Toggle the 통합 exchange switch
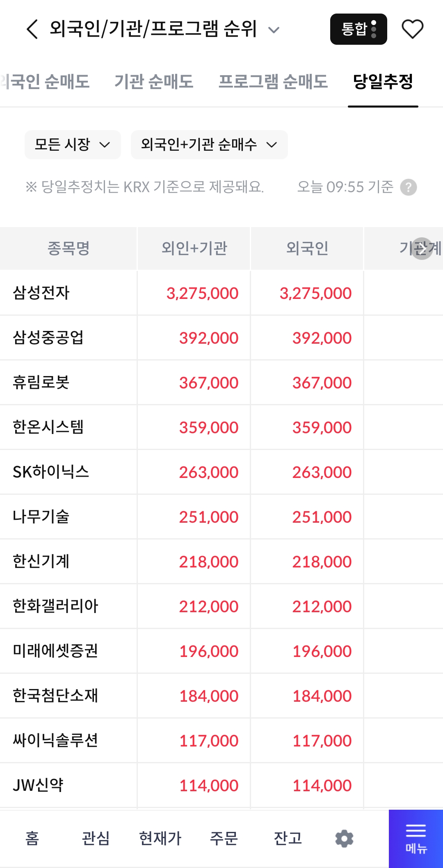 click(359, 29)
